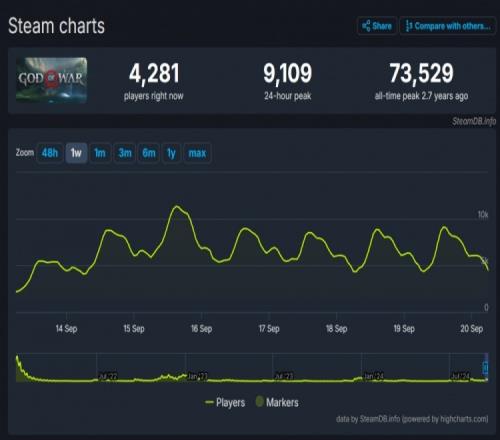The width and height of the screenshot is (500, 440).
Task: Click the 18 Sep axis label
Action: 336,329
